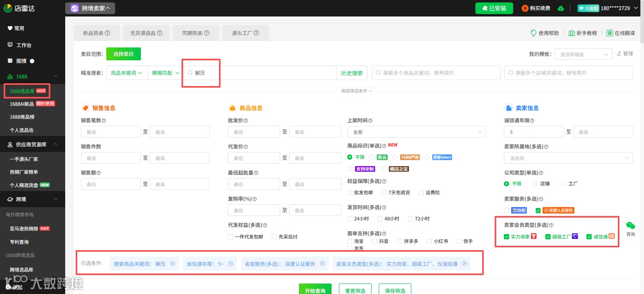Click help icon beside 复购率(%)
The width and height of the screenshot is (644, 294).
[x=254, y=199]
